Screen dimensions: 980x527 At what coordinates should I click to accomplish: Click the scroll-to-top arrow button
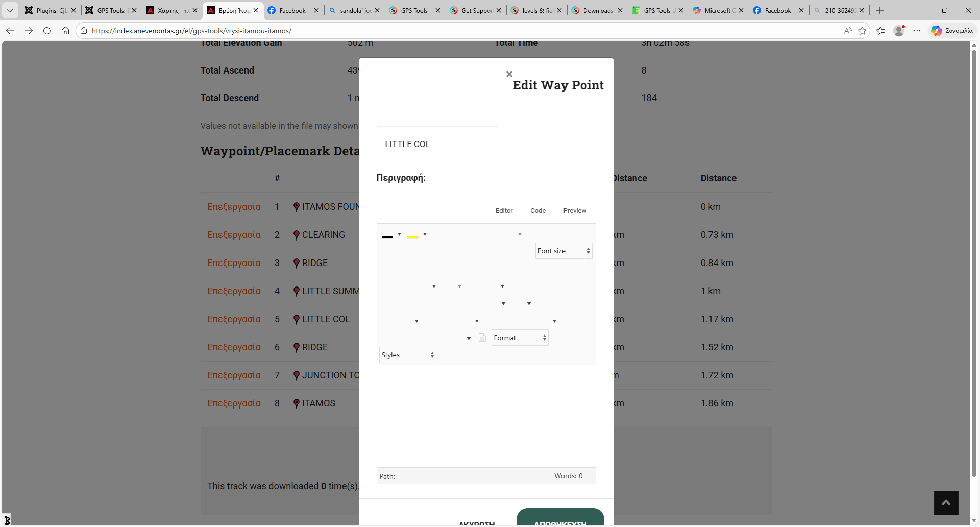pos(946,503)
